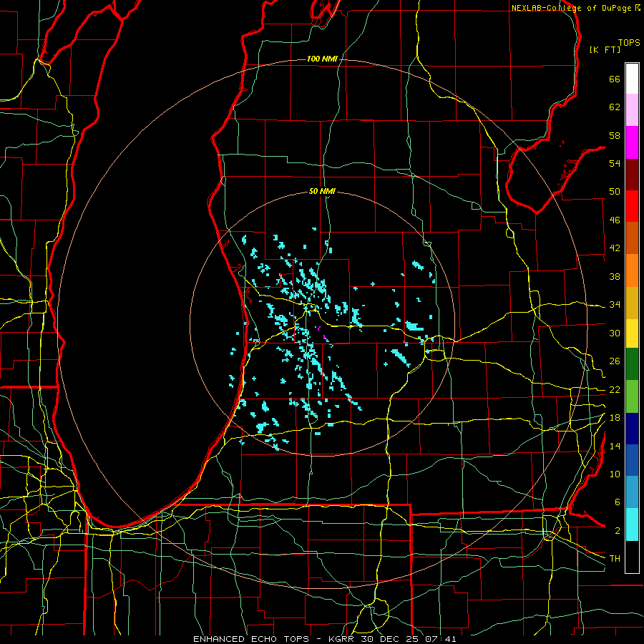Click legend value 42
The image size is (644, 644).
(x=615, y=248)
